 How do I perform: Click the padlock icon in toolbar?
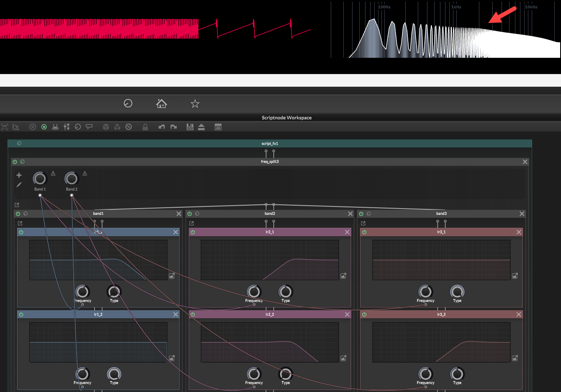pyautogui.click(x=145, y=127)
